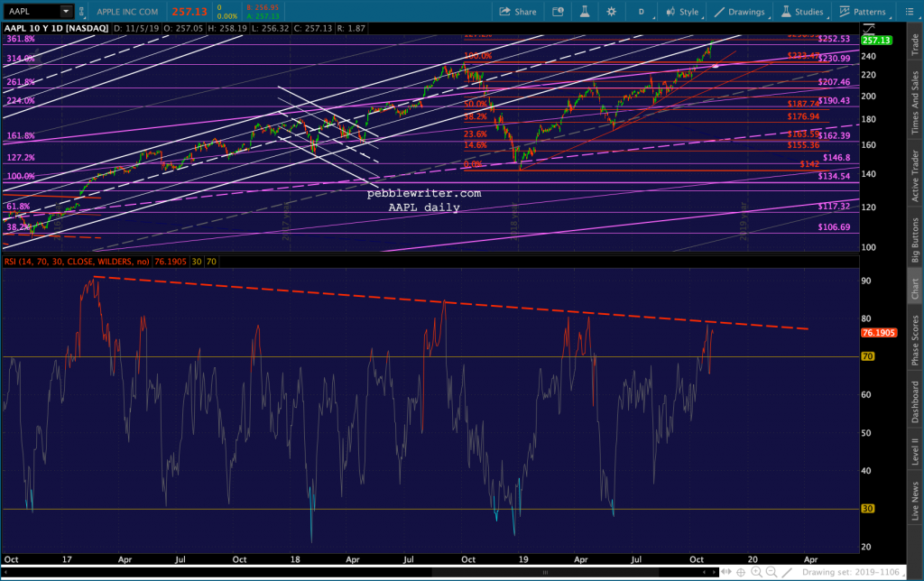Click the scroll right arrow on chart scrollbar
This screenshot has width=924, height=581.
click(714, 572)
